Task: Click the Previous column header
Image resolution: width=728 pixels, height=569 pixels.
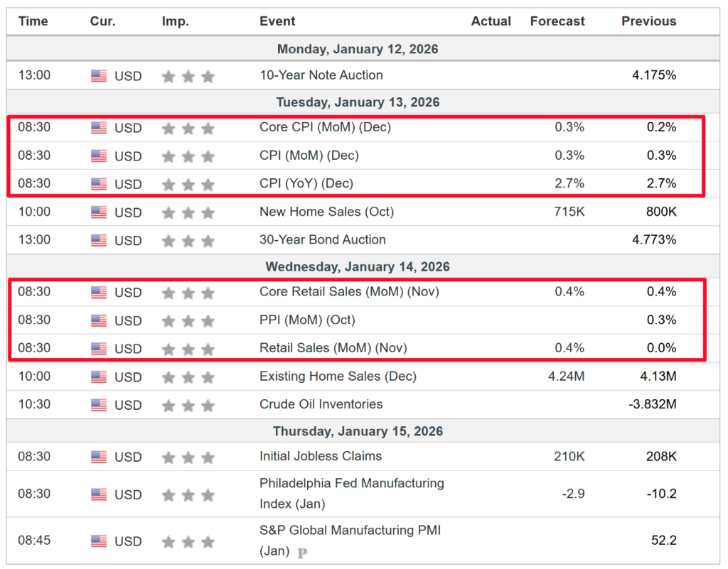Action: pos(649,21)
